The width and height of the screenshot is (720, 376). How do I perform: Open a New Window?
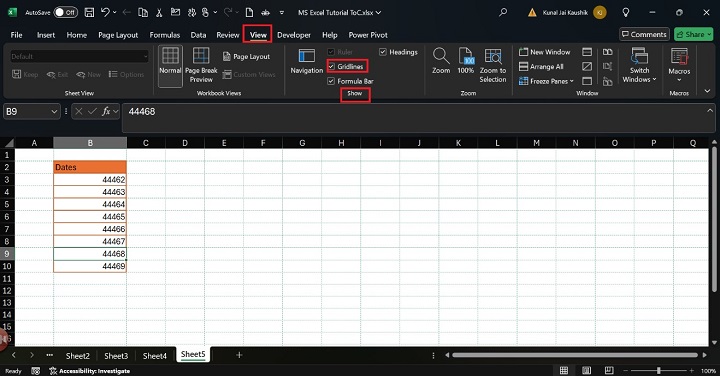click(x=545, y=52)
